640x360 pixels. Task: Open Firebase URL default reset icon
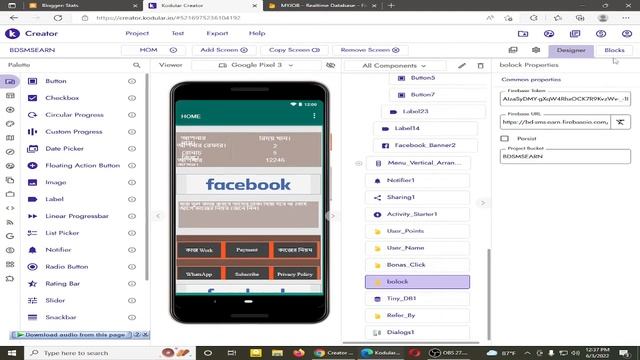(x=620, y=122)
